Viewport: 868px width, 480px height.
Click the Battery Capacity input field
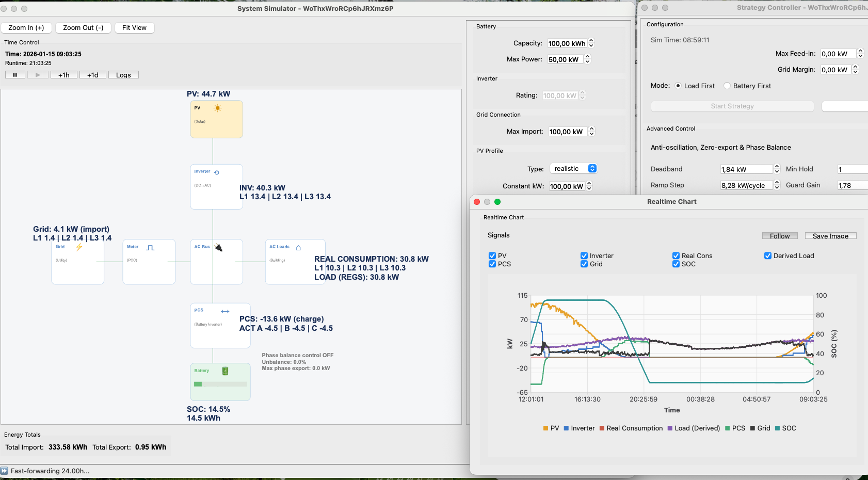click(567, 43)
